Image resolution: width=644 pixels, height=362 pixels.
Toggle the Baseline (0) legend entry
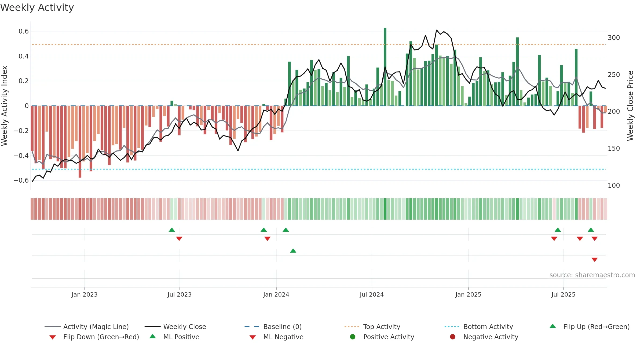tap(273, 327)
